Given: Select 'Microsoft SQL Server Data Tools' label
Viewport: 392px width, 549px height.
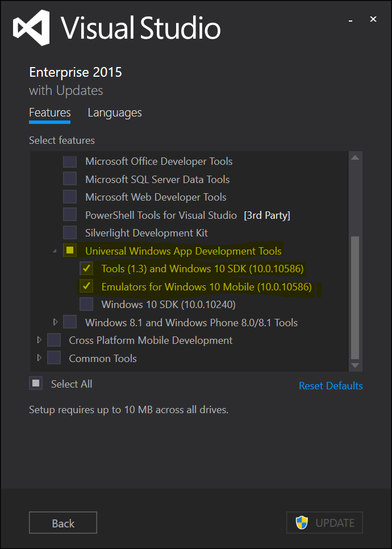Looking at the screenshot, I should point(157,179).
